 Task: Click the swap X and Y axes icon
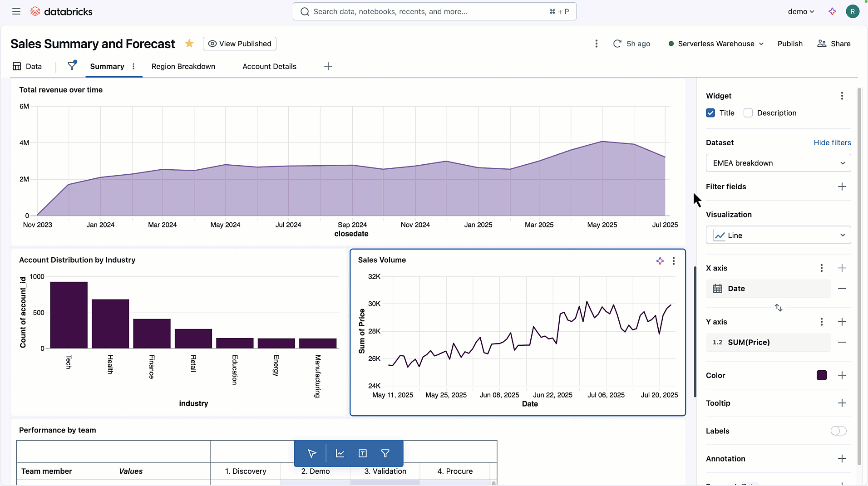tap(778, 308)
